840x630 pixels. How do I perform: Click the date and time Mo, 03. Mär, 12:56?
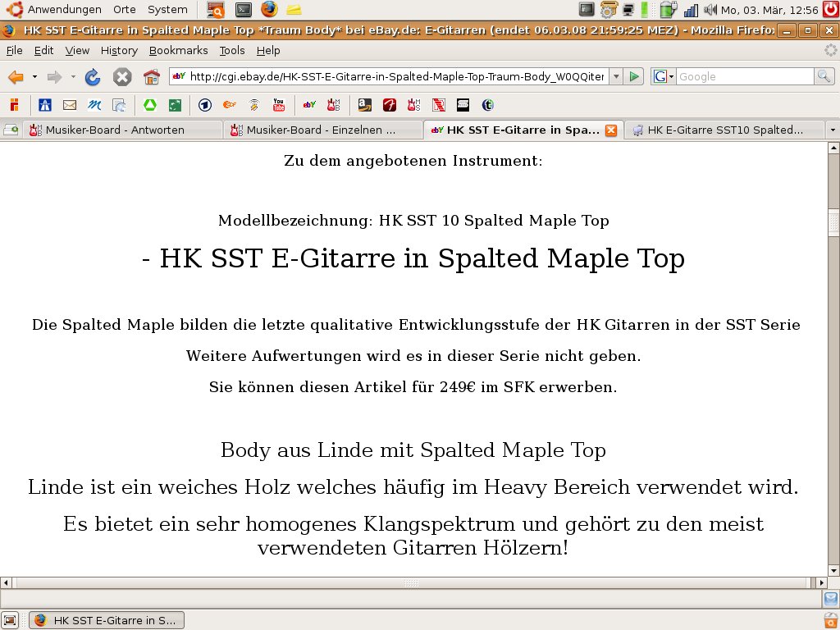coord(769,10)
